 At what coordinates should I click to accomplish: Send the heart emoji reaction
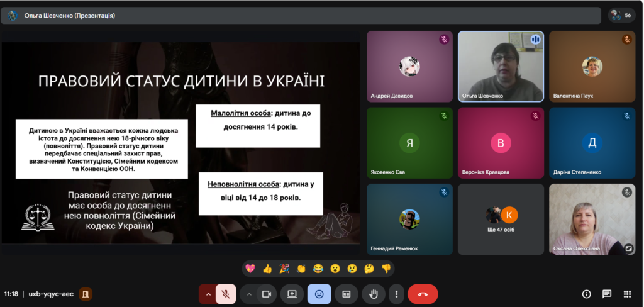point(250,269)
